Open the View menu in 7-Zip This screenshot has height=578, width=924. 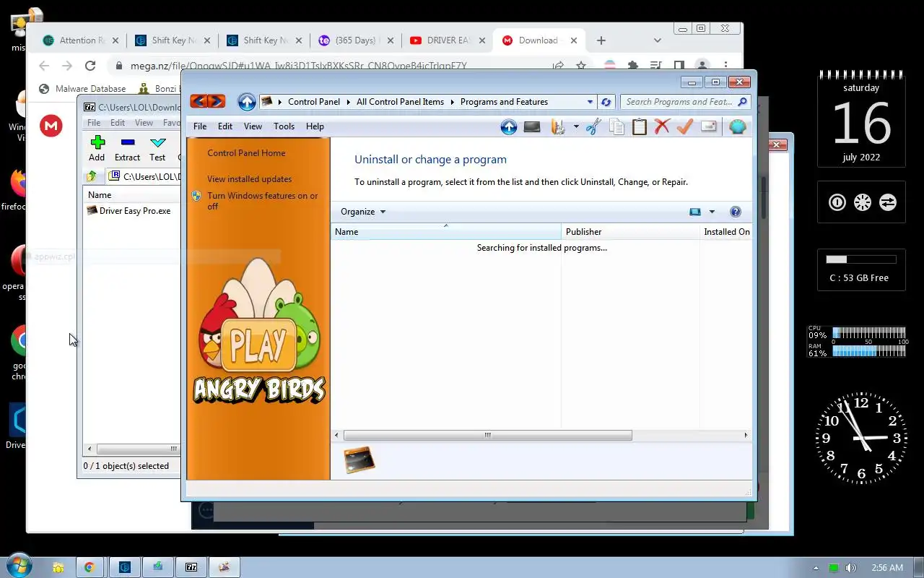(144, 123)
